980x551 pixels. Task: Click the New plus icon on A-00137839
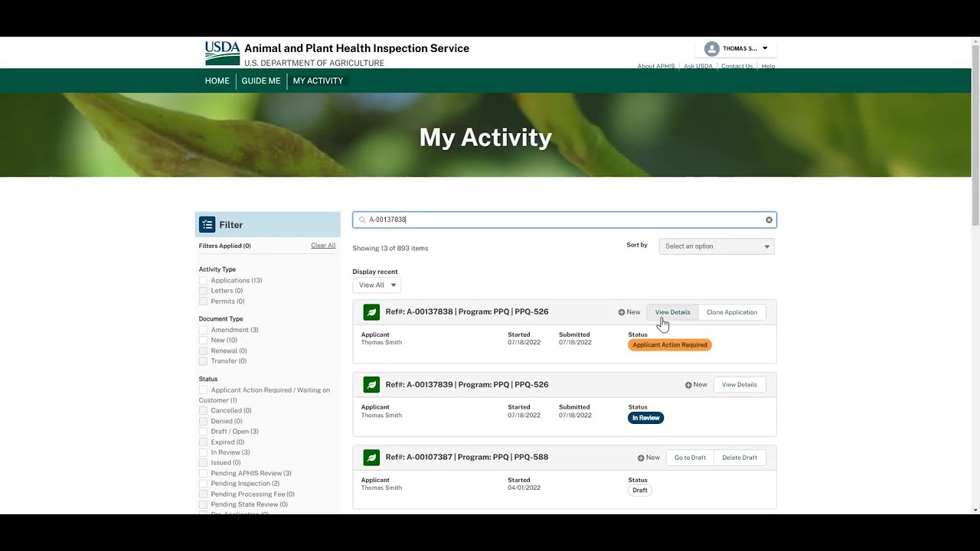688,385
